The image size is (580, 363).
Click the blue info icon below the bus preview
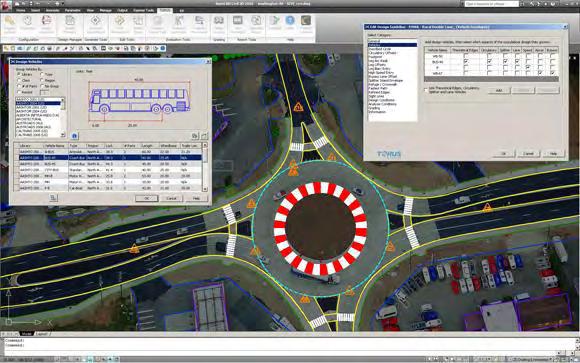[x=74, y=136]
